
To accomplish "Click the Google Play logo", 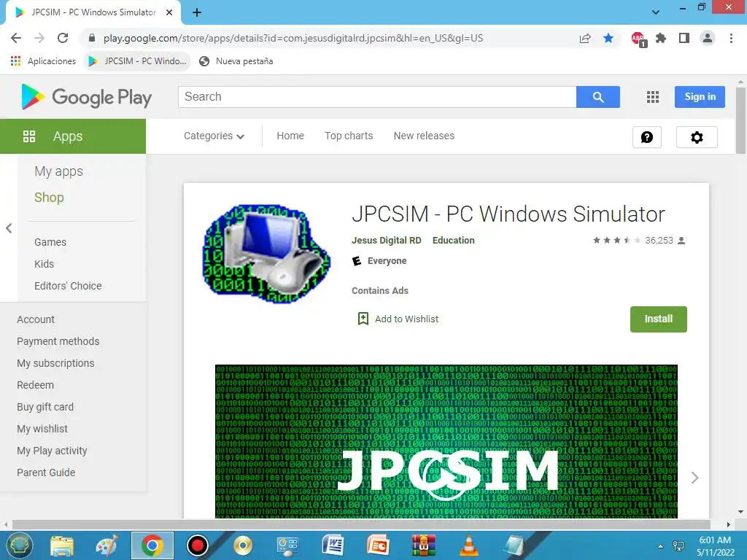I will click(x=87, y=97).
